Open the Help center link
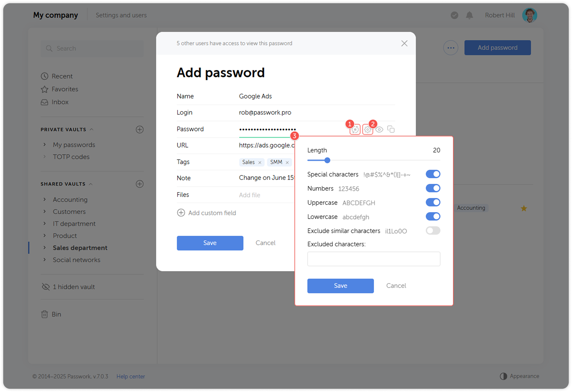 point(131,376)
